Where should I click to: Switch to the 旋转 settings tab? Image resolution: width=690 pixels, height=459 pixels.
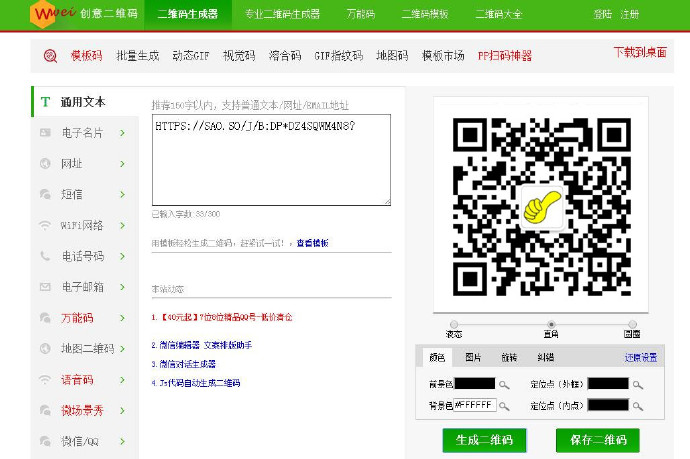509,357
